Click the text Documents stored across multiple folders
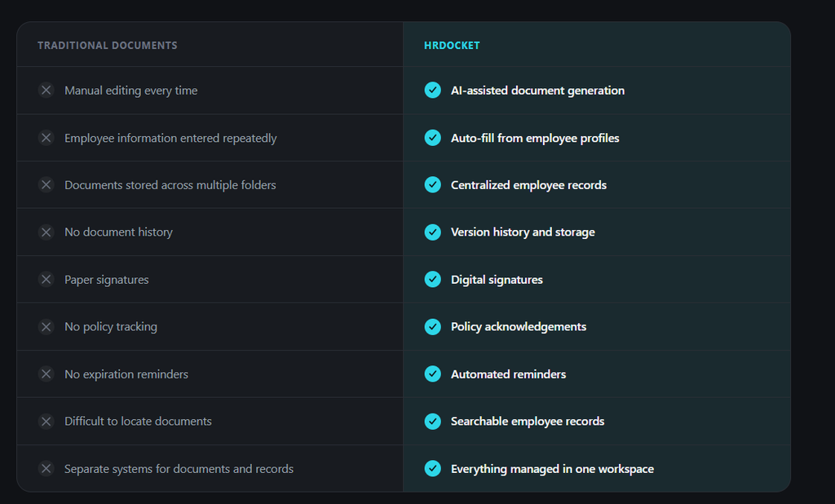Viewport: 835px width, 504px height. pos(170,185)
